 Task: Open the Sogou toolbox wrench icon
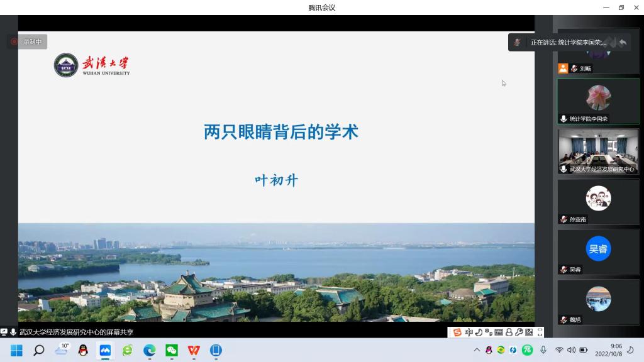tap(519, 332)
